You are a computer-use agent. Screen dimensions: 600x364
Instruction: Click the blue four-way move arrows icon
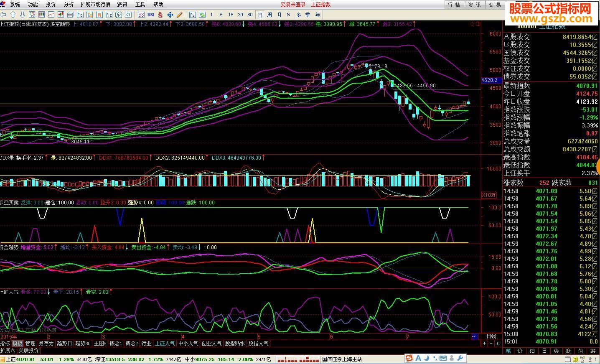(x=170, y=15)
